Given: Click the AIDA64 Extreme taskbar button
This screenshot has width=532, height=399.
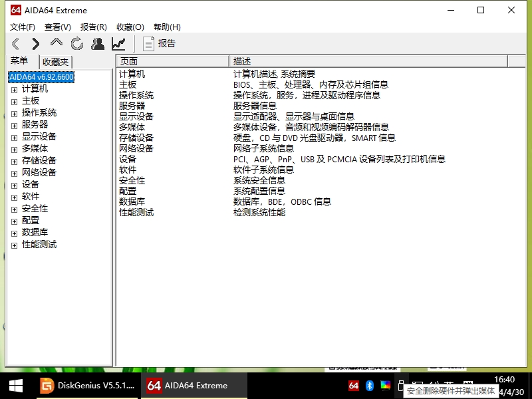Looking at the screenshot, I should pyautogui.click(x=194, y=386).
